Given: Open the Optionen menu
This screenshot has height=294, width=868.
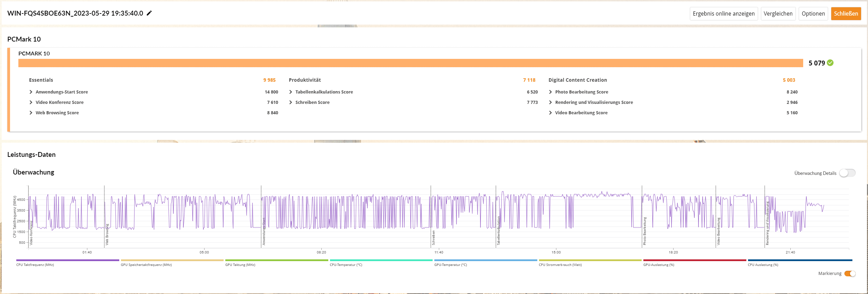Looking at the screenshot, I should 813,14.
